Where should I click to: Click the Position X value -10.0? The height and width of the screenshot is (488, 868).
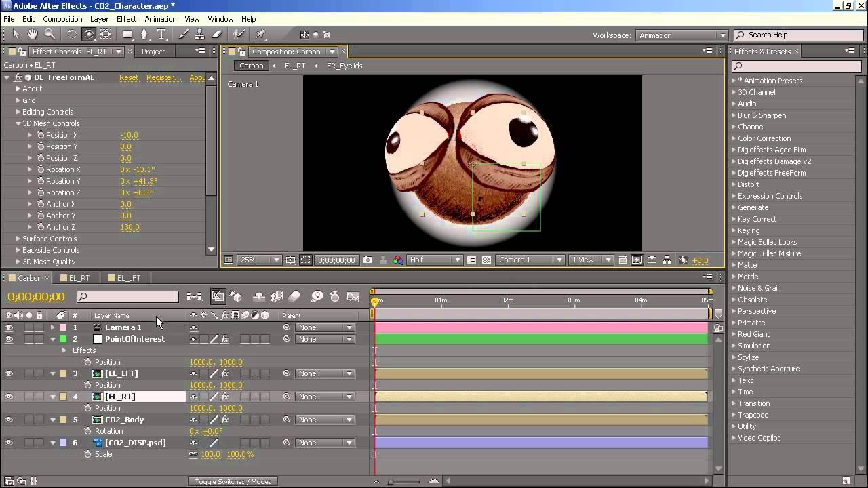[x=129, y=135]
